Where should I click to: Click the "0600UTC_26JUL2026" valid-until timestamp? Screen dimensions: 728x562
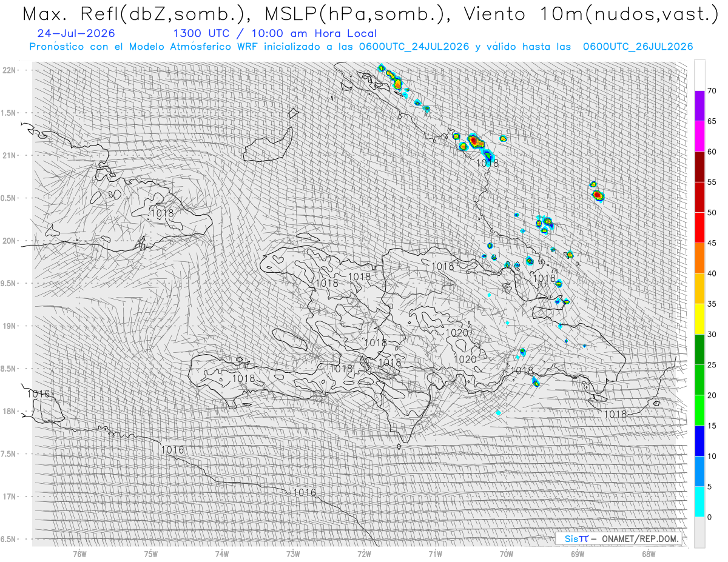click(638, 47)
